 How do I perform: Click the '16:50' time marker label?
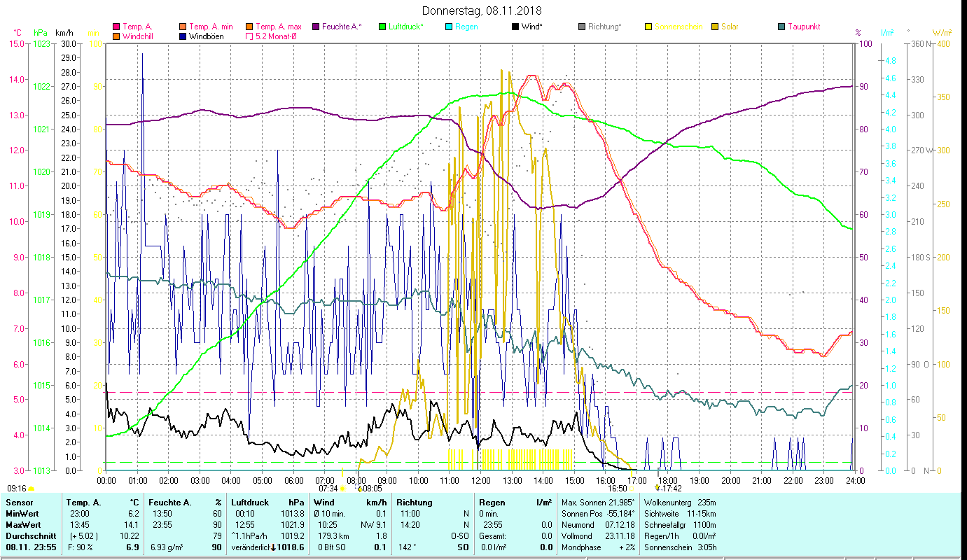pyautogui.click(x=617, y=489)
